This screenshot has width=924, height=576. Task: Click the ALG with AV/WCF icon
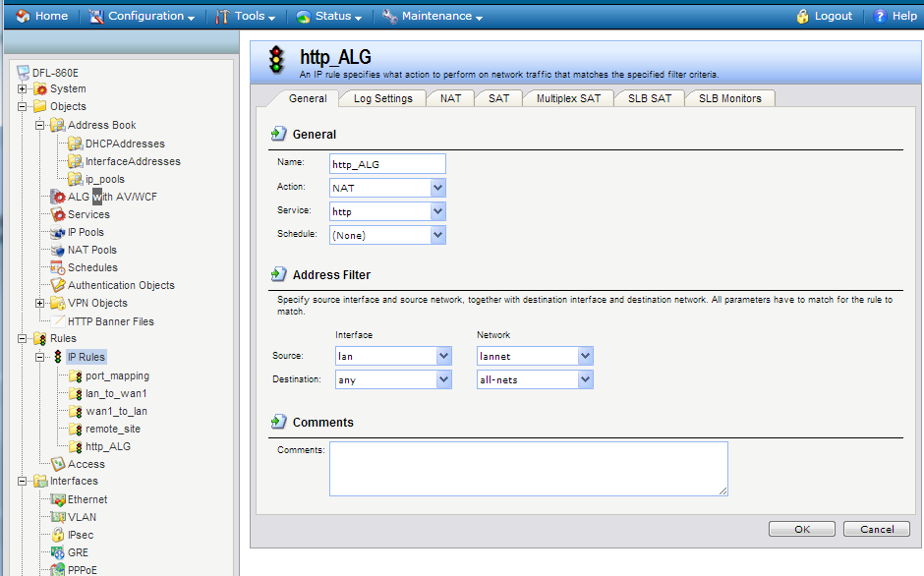tap(58, 197)
